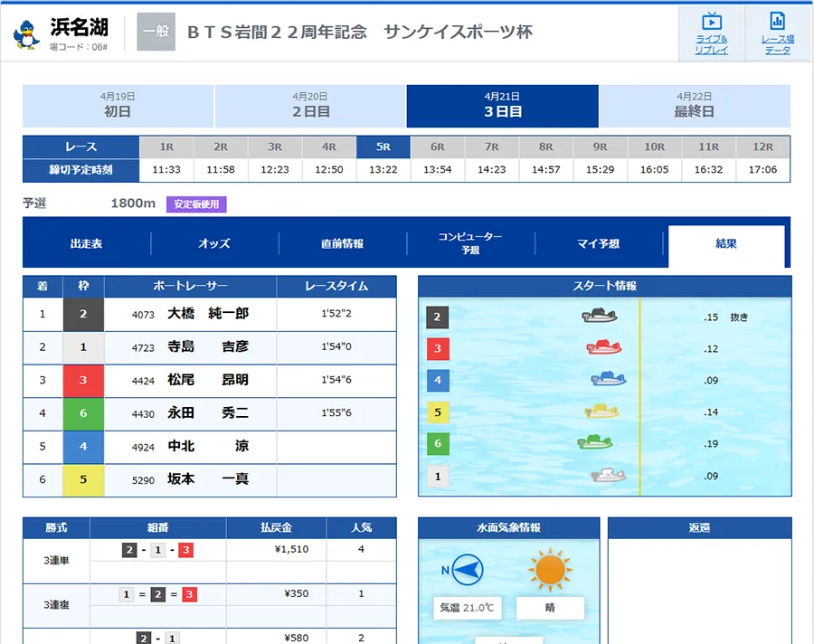Select the 出走表 tab

coord(87,244)
